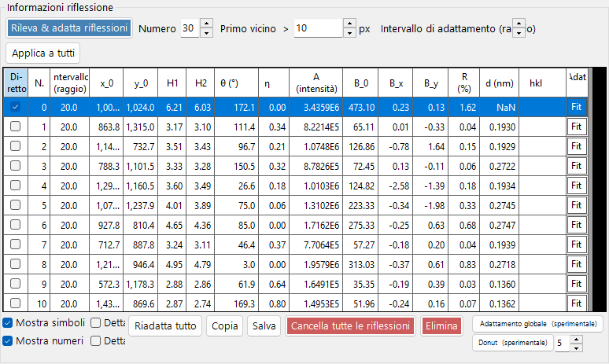Click Fit button for reflection 1
Screen dimensions: 609x364
pos(577,127)
